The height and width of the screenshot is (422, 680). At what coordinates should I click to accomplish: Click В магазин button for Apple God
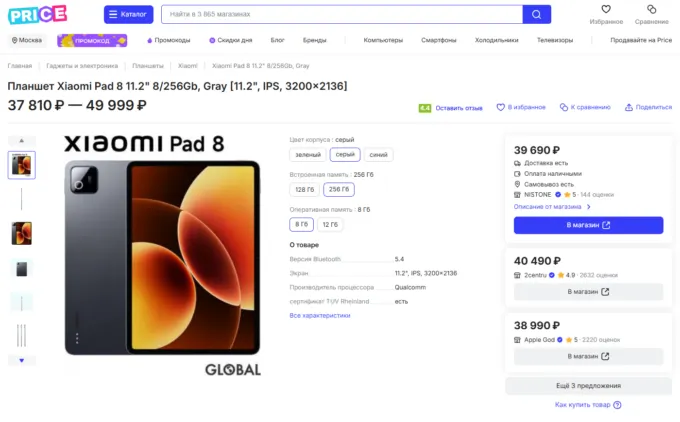588,357
